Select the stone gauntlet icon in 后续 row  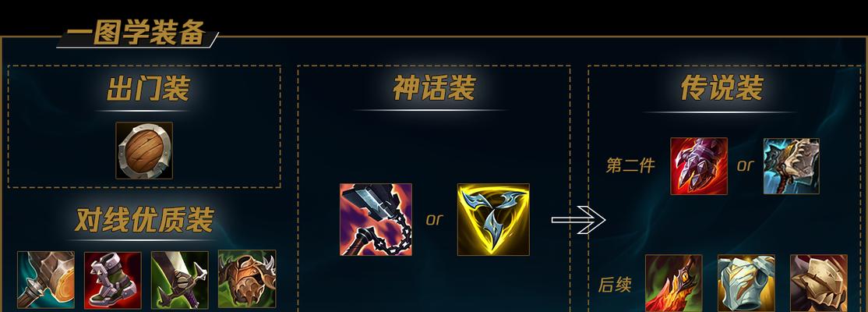click(x=819, y=283)
